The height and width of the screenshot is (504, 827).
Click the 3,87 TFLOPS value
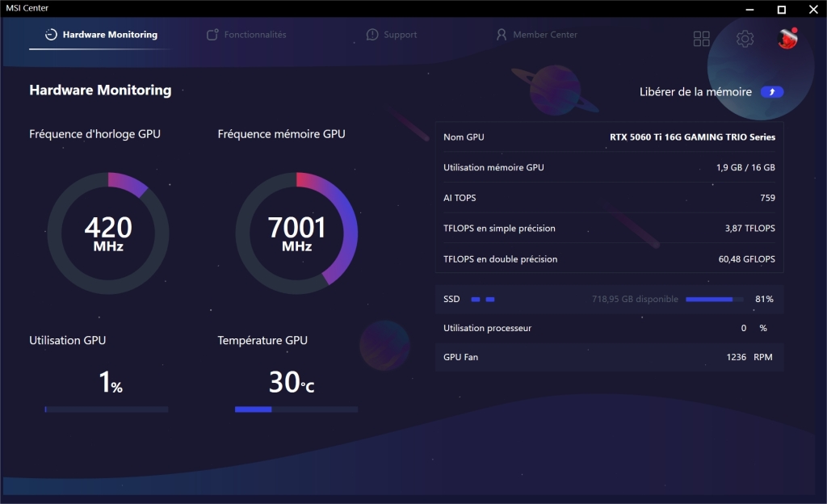[x=749, y=229]
